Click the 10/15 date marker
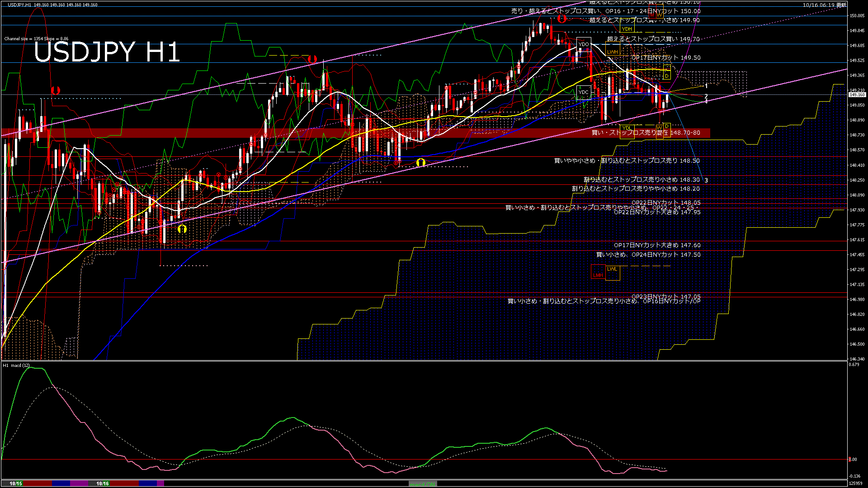This screenshot has width=868, height=488. click(x=16, y=483)
